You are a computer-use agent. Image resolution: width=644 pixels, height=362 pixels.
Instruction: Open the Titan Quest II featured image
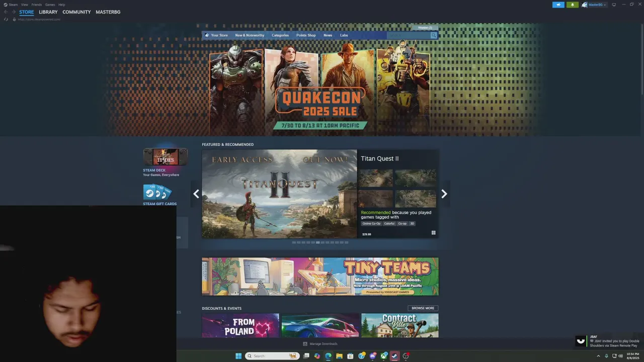coord(279,194)
